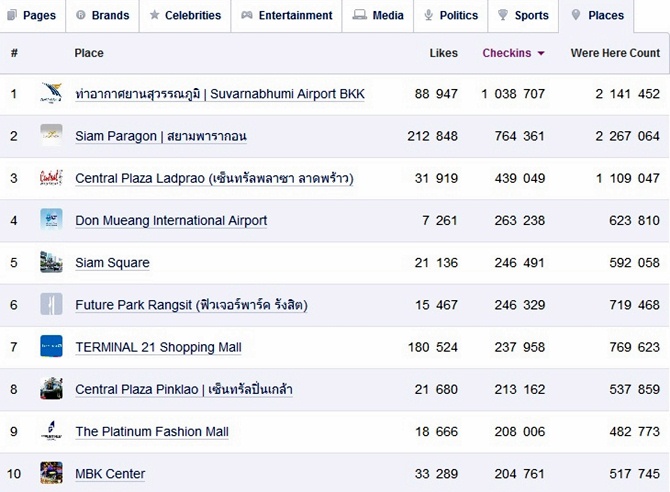Image resolution: width=670 pixels, height=492 pixels.
Task: Open the Siam Paragon place link
Action: coord(161,136)
